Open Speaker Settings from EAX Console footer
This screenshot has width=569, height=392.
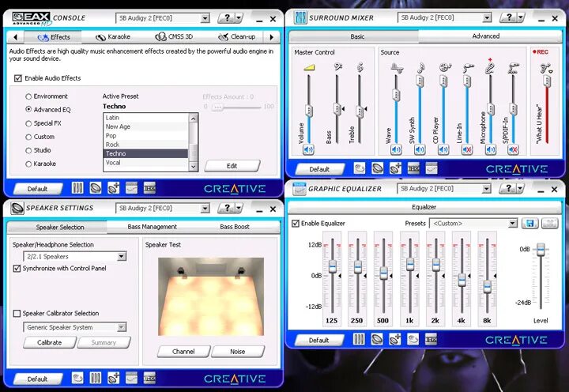coord(96,187)
